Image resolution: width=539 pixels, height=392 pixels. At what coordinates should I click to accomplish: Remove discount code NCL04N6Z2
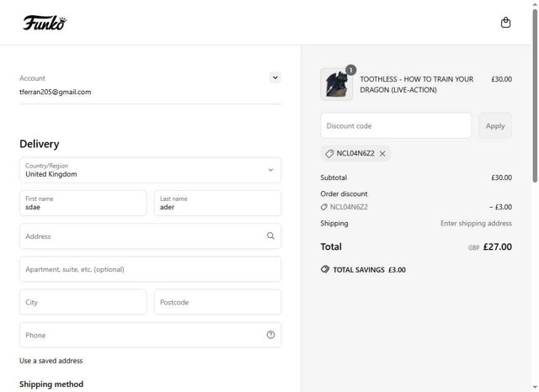coord(382,154)
